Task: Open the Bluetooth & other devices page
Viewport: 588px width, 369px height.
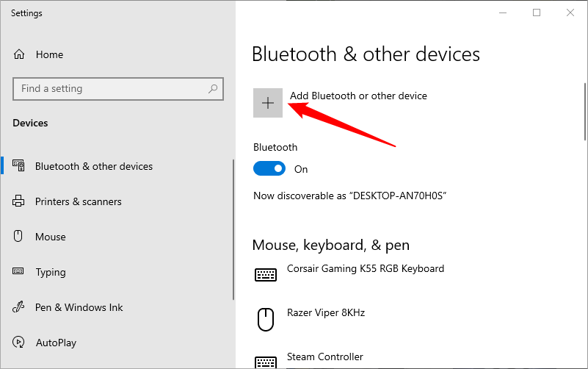Action: click(94, 166)
